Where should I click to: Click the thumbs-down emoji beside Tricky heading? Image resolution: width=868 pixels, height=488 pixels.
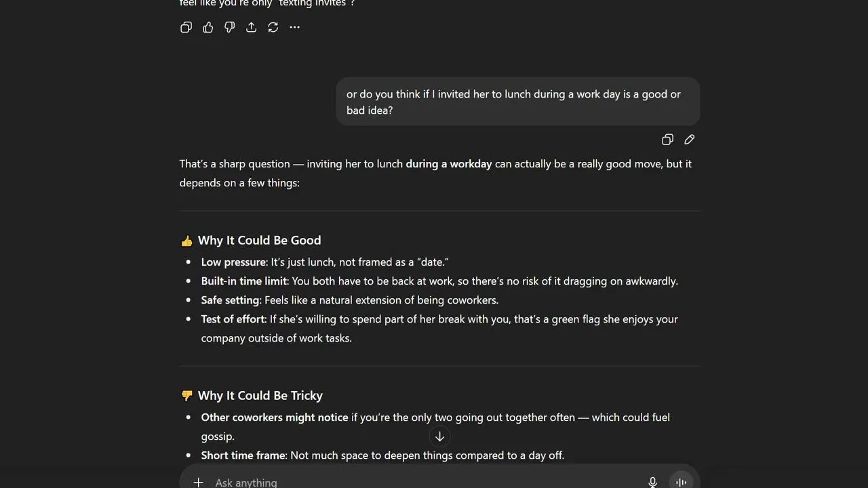[186, 396]
